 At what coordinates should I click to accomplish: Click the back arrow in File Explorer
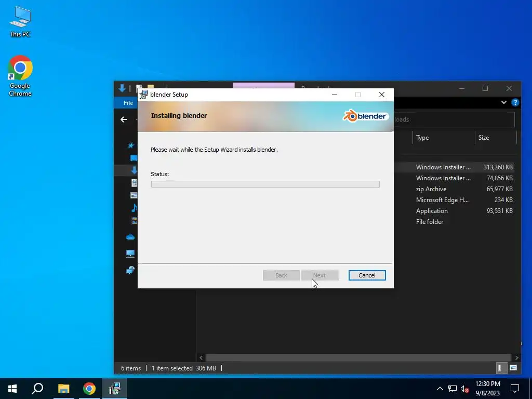coord(124,119)
